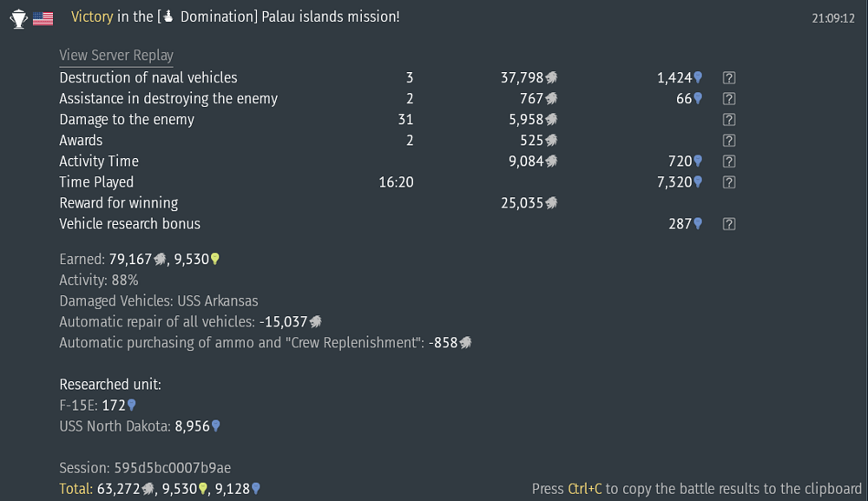Click the Damaged Vehicles USS Arkansas line
The image size is (868, 501).
[x=158, y=300]
